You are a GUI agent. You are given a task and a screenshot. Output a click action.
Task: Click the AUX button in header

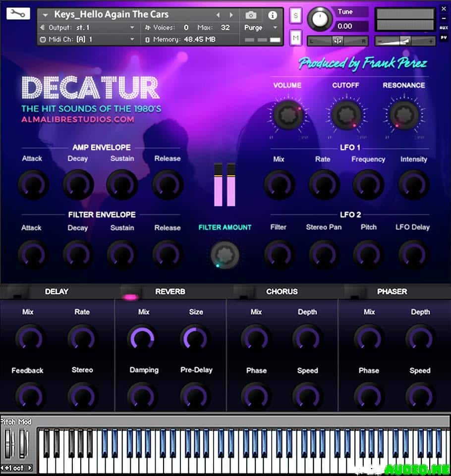tap(444, 28)
